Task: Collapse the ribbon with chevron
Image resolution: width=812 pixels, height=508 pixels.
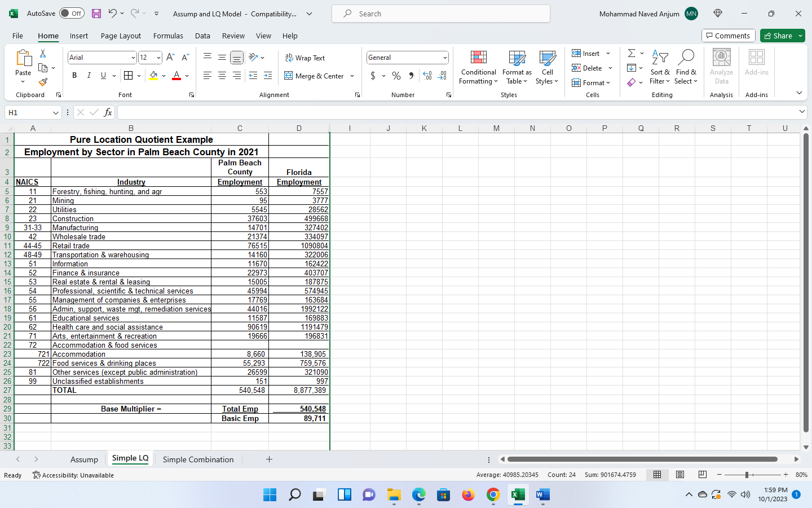Action: [x=799, y=93]
